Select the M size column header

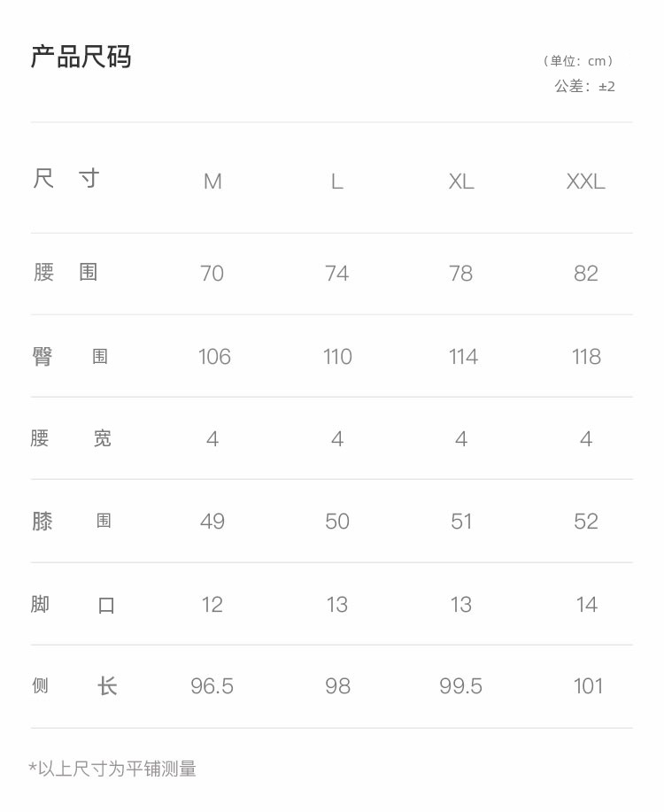tap(212, 182)
